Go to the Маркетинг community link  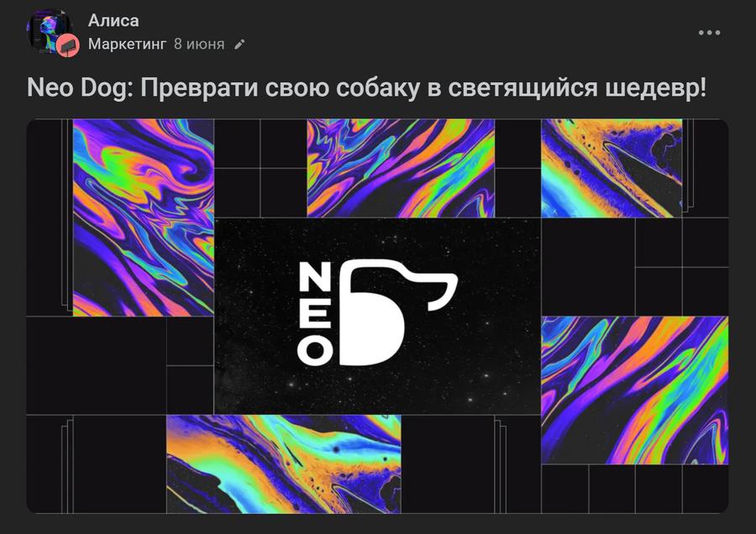tap(128, 44)
